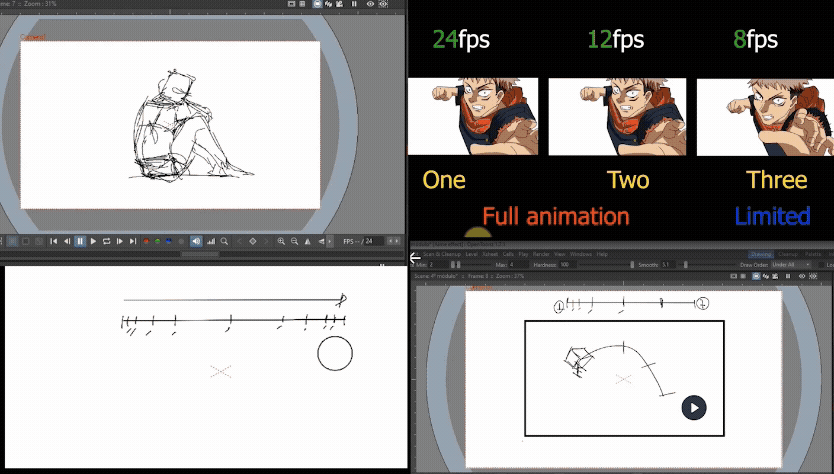Go to previous key
Screen dimensions: 834x474
pyautogui.click(x=239, y=241)
